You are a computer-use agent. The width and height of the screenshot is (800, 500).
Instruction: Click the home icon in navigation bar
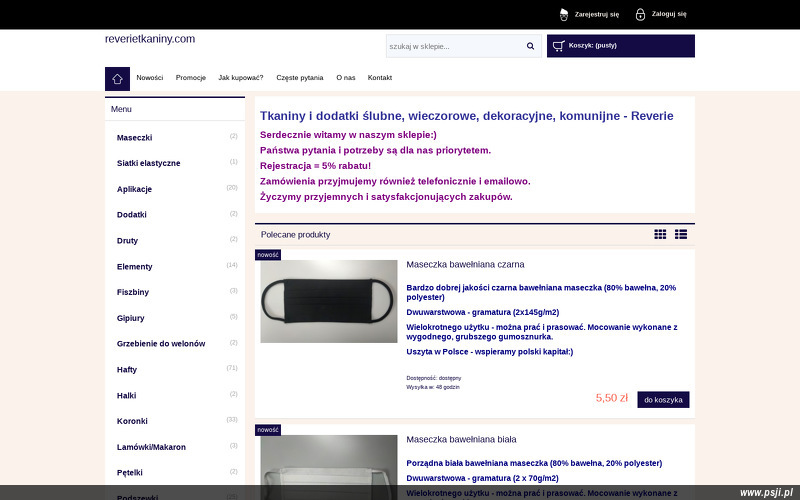point(117,79)
